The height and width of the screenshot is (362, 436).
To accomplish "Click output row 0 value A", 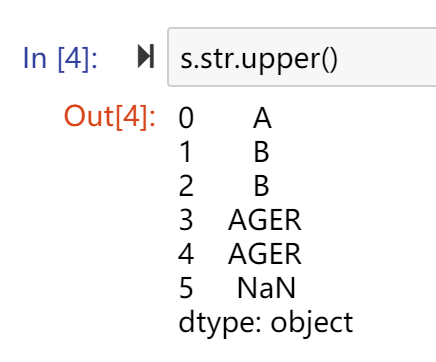I will click(262, 118).
